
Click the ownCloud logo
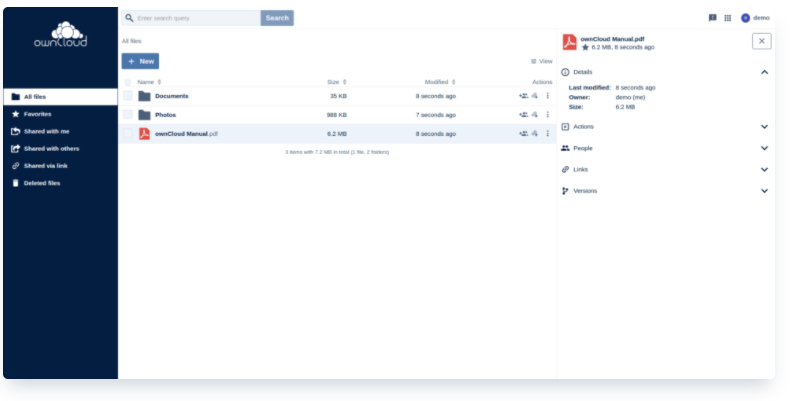click(60, 34)
